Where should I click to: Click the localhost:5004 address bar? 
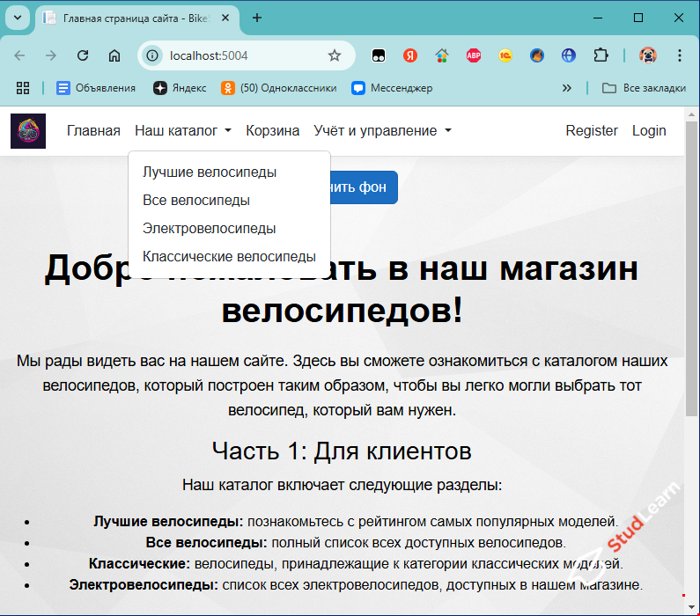point(238,55)
